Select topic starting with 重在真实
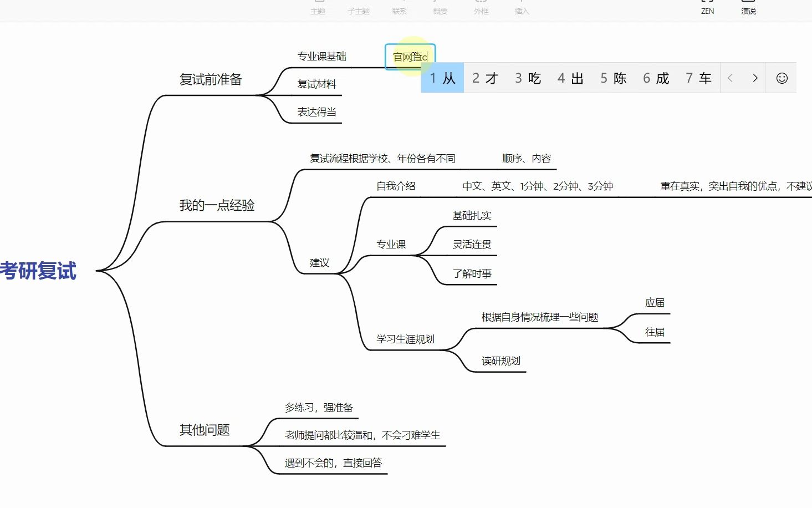The height and width of the screenshot is (508, 812). point(736,186)
